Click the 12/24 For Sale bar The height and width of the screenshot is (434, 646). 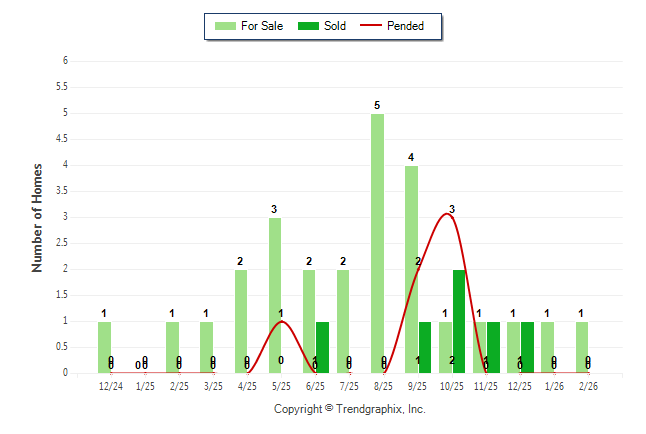(x=105, y=347)
